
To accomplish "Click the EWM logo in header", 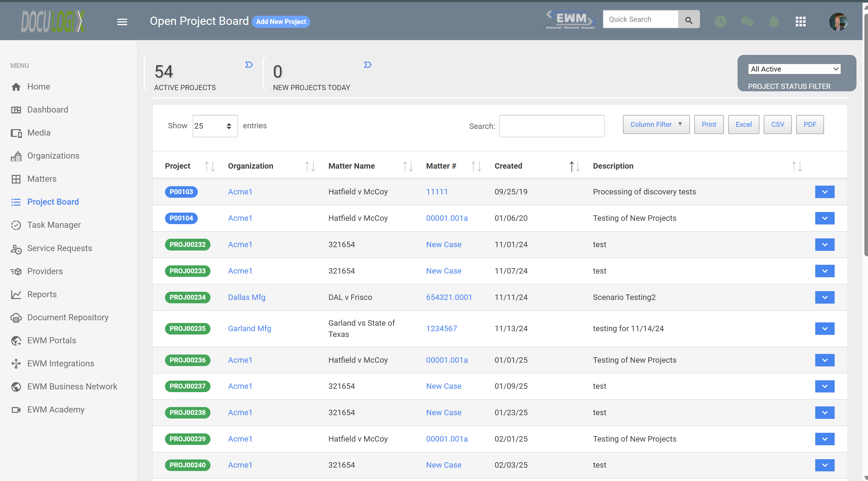I will (570, 19).
